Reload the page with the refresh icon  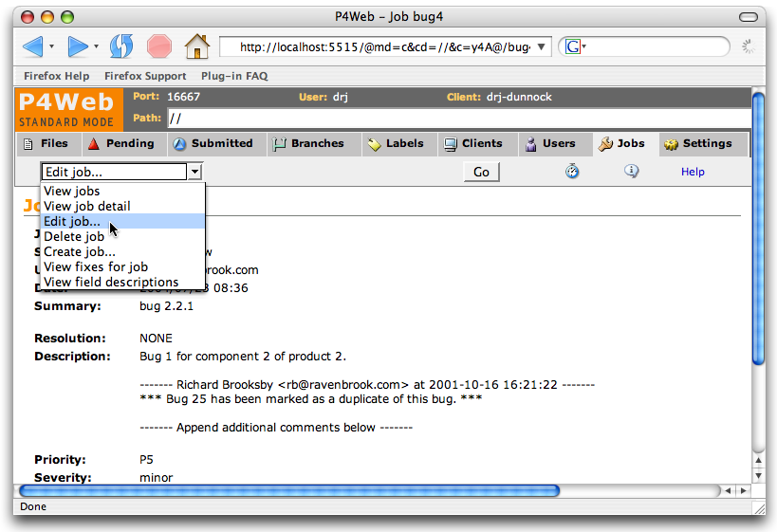coord(121,46)
